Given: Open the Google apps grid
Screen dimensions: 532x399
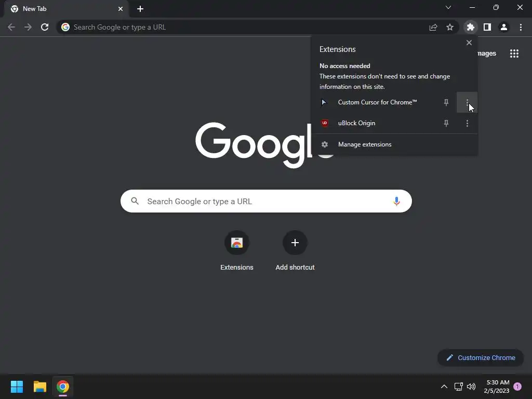Looking at the screenshot, I should click(514, 54).
